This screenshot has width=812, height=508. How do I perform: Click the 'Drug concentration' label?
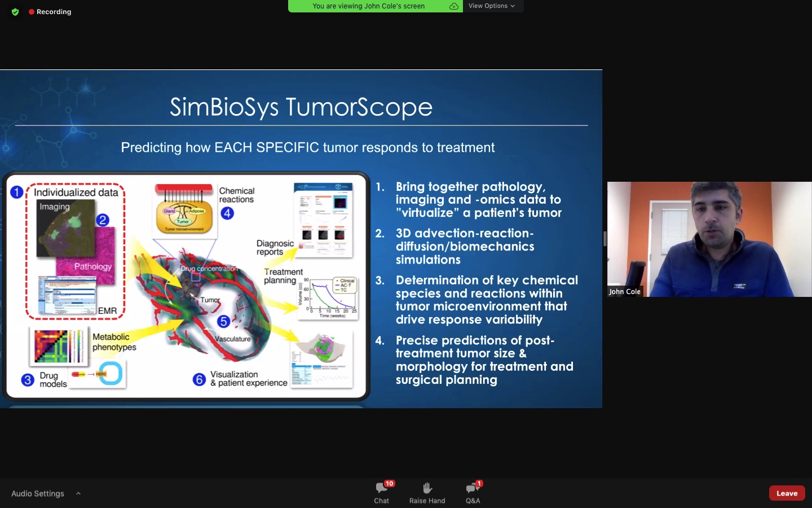[209, 269]
